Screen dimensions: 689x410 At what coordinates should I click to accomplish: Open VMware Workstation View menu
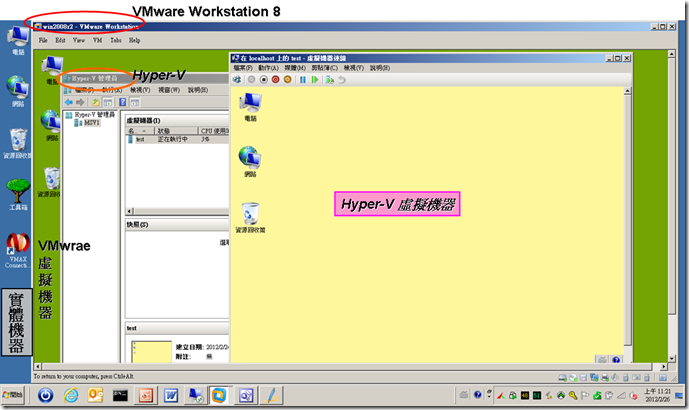79,40
